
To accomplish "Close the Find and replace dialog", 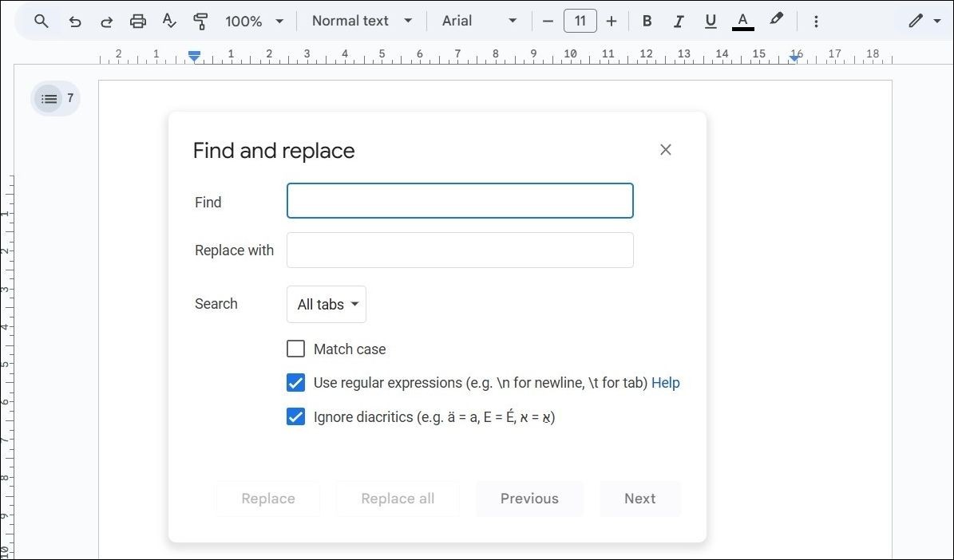I will pyautogui.click(x=666, y=150).
